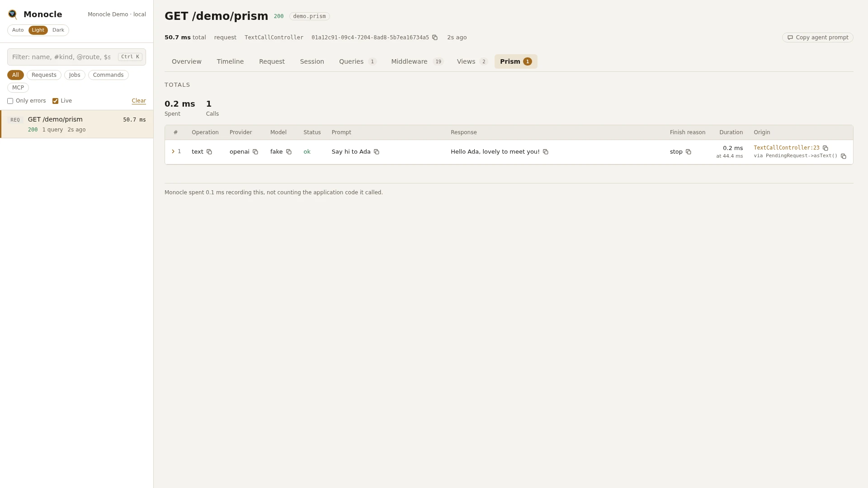The width and height of the screenshot is (868, 488).
Task: Click the Finish reason column header
Action: 688,132
